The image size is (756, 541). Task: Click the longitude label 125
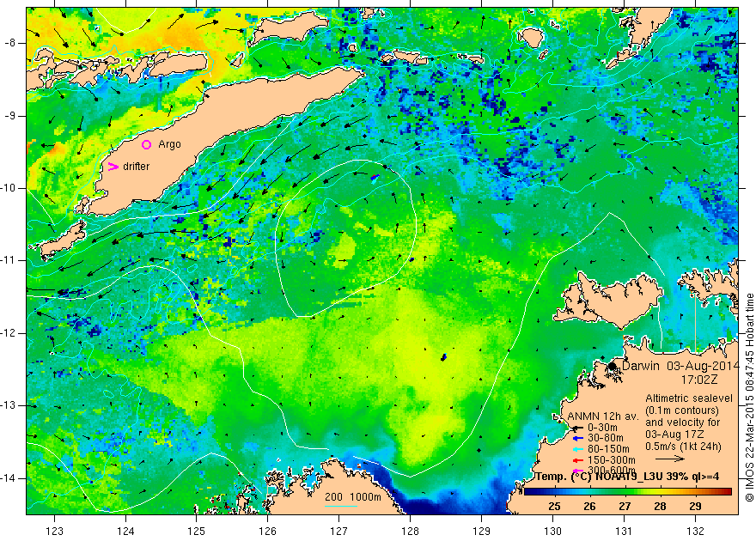pyautogui.click(x=196, y=532)
